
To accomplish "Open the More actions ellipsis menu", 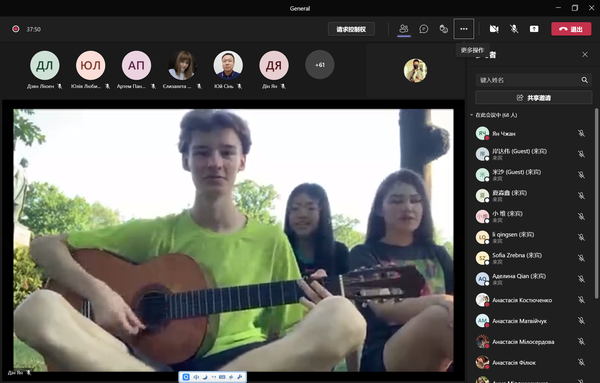I will pos(464,29).
